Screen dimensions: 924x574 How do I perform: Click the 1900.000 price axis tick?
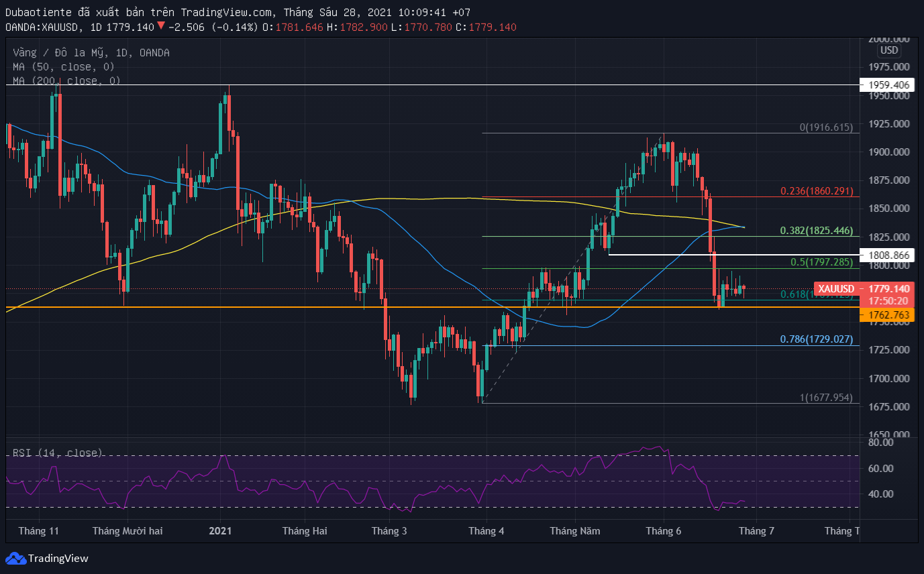888,152
